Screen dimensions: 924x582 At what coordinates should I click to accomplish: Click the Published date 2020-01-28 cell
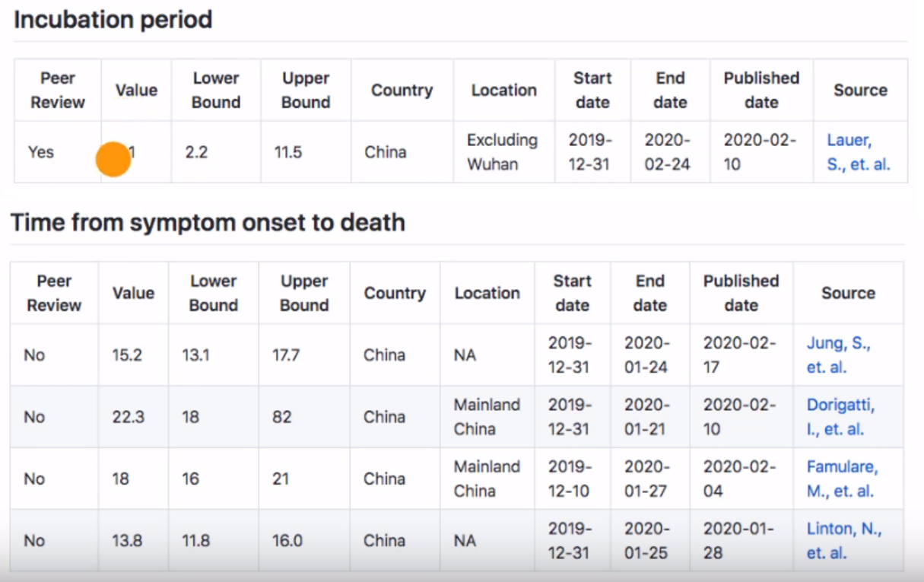738,540
